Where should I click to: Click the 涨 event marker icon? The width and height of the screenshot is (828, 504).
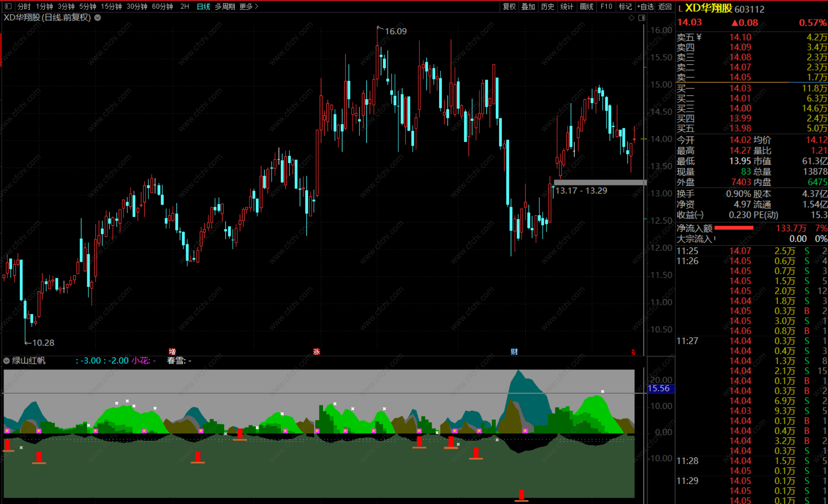click(x=316, y=352)
